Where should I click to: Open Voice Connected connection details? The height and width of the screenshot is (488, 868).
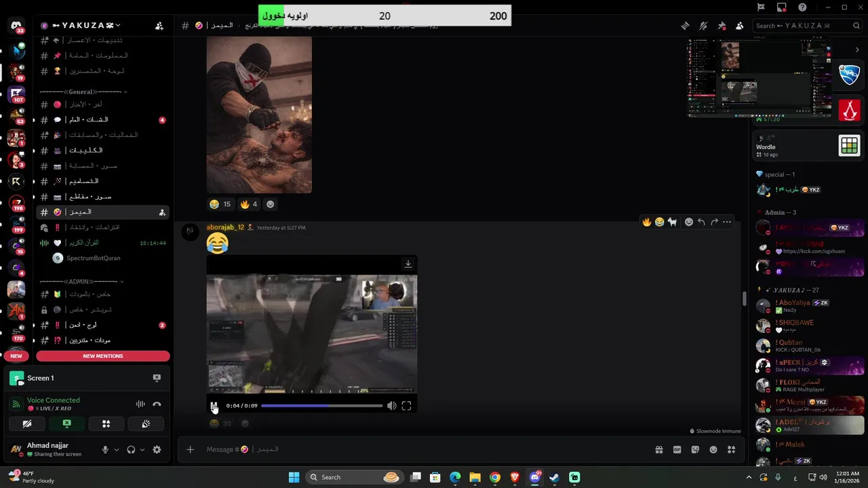tap(54, 400)
